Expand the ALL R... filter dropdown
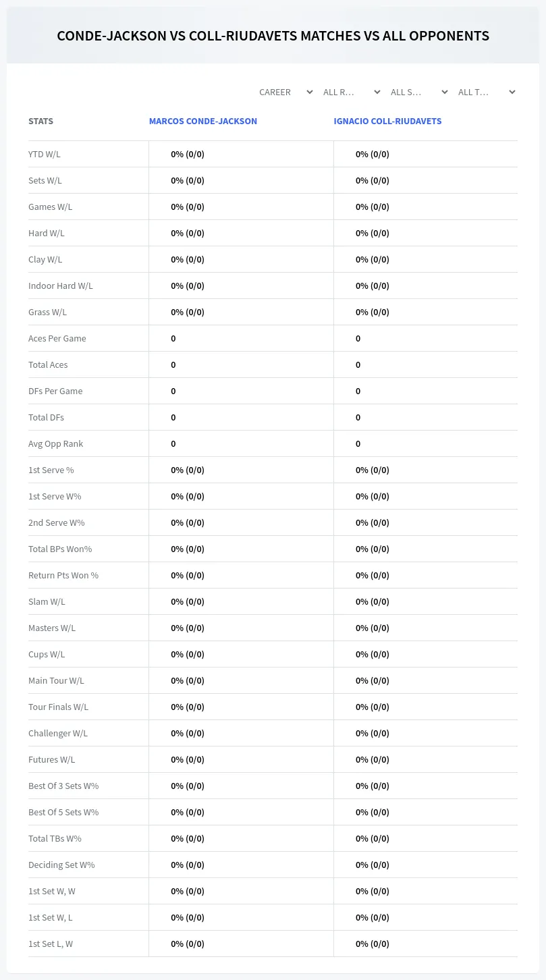546x980 pixels. pyautogui.click(x=350, y=92)
